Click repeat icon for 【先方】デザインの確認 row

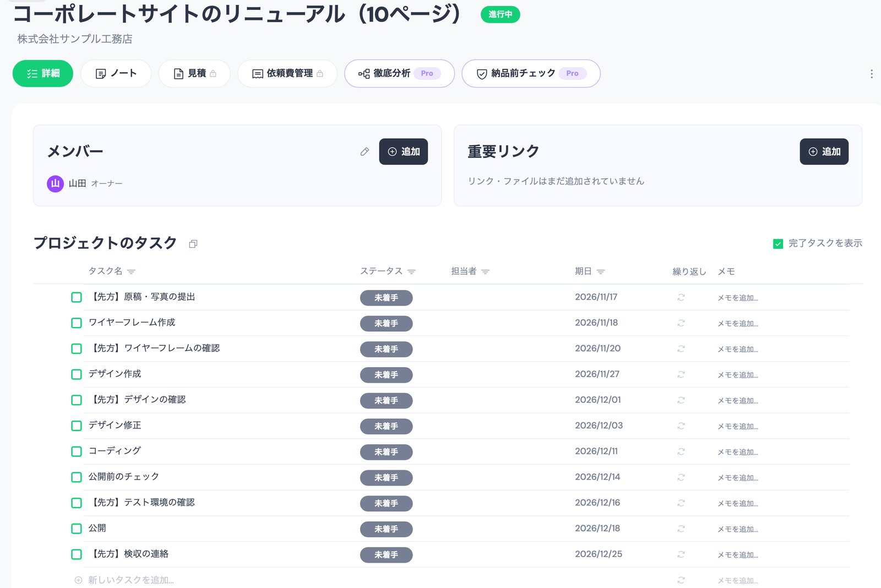coord(681,400)
